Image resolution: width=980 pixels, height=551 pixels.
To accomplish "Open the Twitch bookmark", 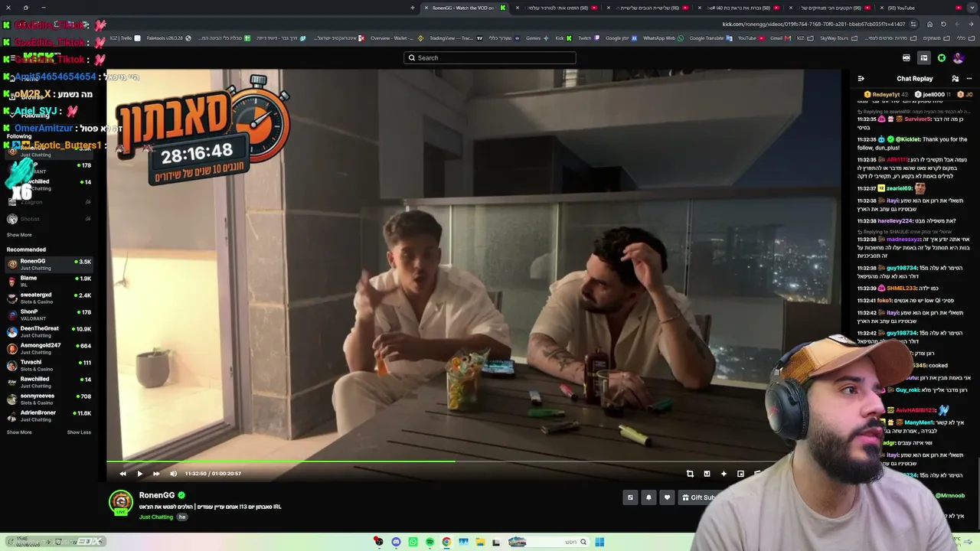I will pyautogui.click(x=588, y=38).
